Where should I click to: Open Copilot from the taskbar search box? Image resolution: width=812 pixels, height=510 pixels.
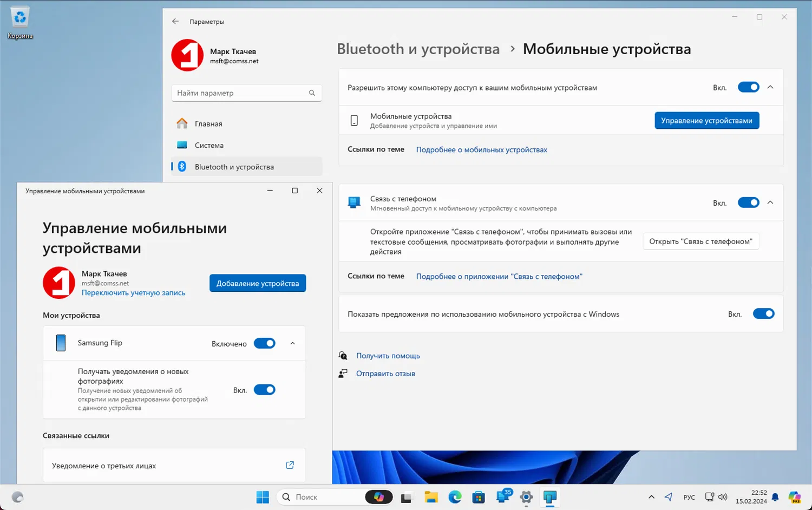coord(379,497)
